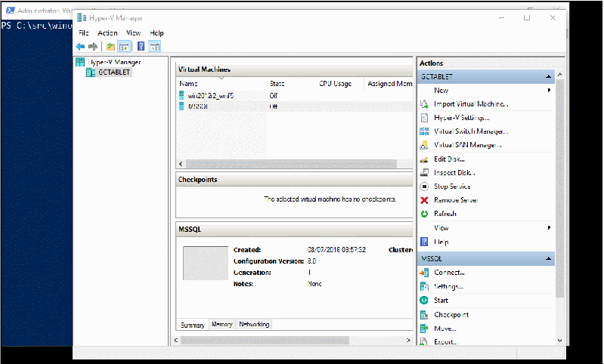Toggle the show/hide console tree button
The width and height of the screenshot is (604, 364).
click(124, 47)
